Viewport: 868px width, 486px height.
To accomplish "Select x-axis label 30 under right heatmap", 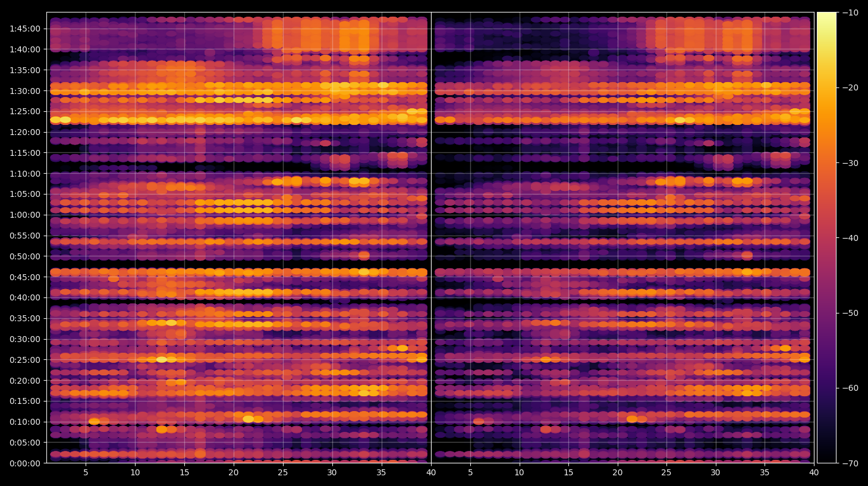I will click(x=715, y=473).
